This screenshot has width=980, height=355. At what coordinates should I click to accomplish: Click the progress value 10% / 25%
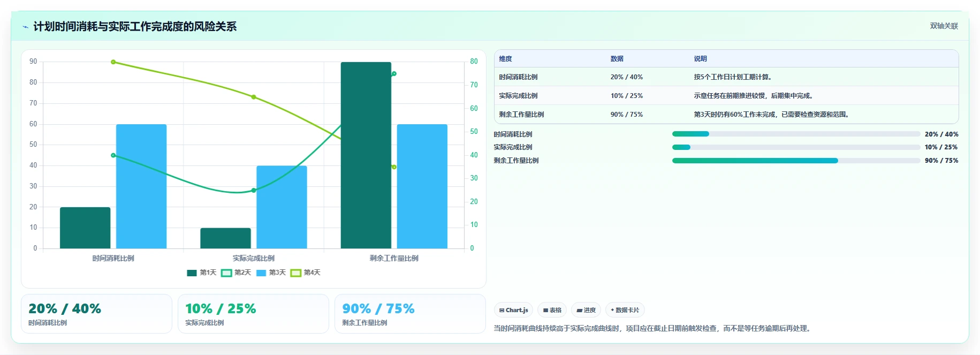pyautogui.click(x=941, y=147)
